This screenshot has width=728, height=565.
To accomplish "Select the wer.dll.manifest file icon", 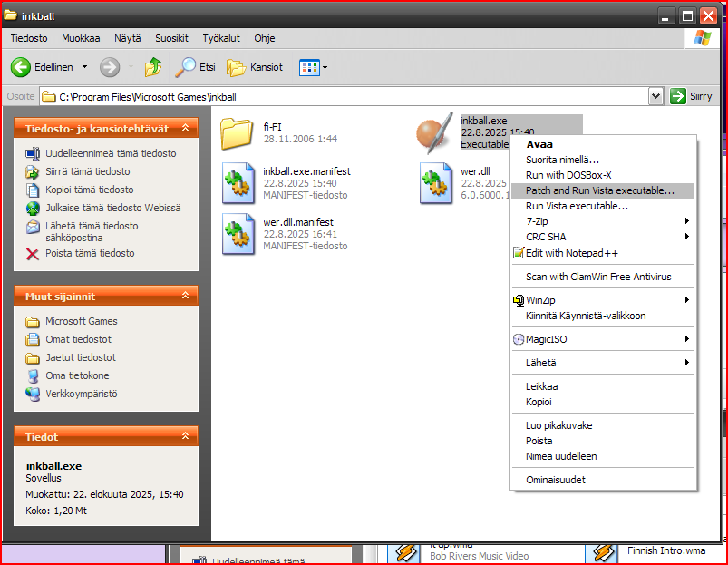I will 238,234.
